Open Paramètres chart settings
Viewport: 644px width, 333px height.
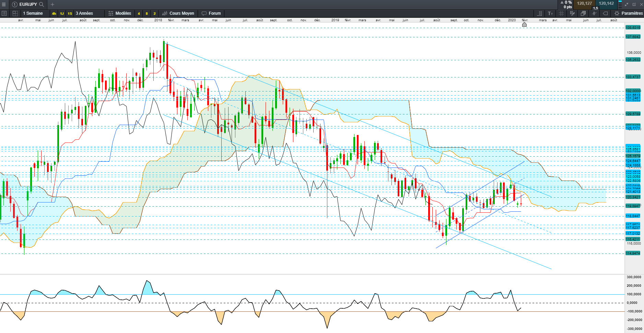coord(629,13)
